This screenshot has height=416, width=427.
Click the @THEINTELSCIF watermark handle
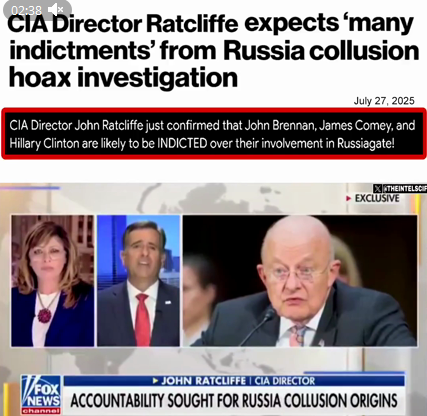404,189
